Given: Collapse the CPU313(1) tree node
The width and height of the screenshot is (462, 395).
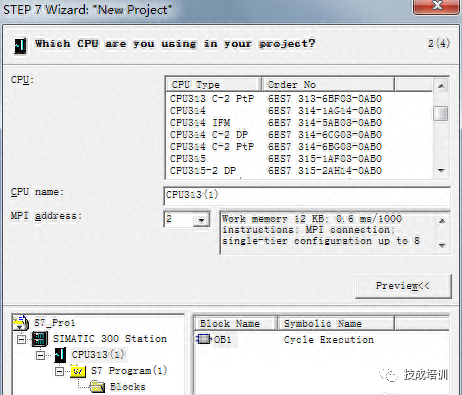Looking at the screenshot, I should 40,355.
